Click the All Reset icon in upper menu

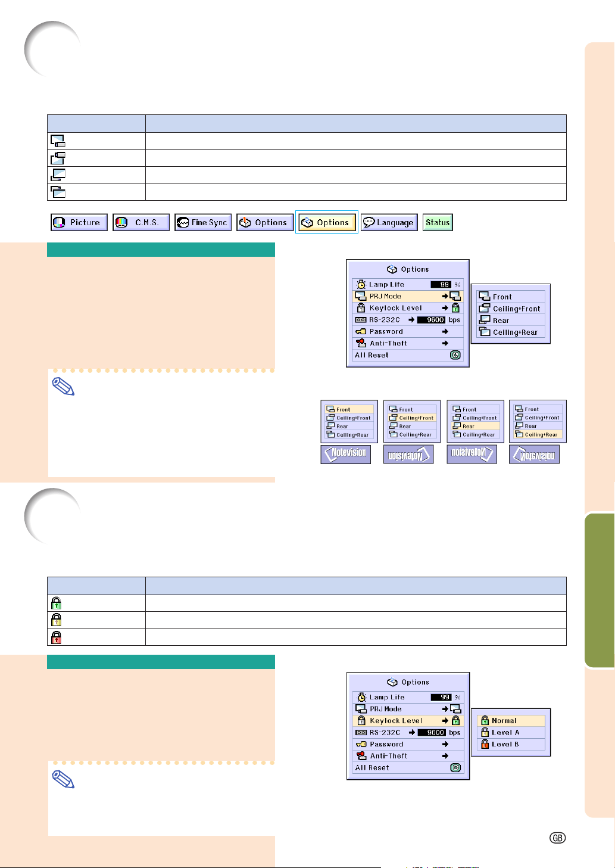(455, 355)
